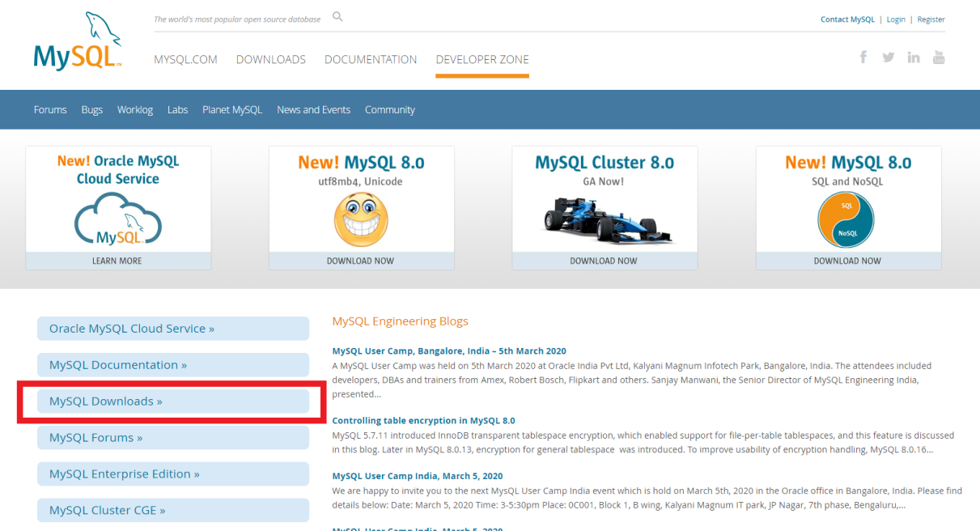Click Contact MySQL link
980x531 pixels.
(x=847, y=19)
